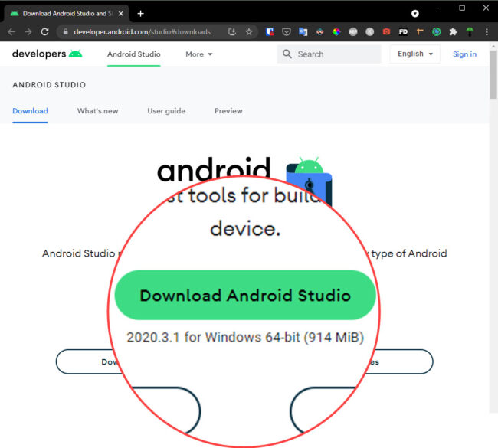
Task: Click the red camera screenshot extension
Action: (x=386, y=31)
